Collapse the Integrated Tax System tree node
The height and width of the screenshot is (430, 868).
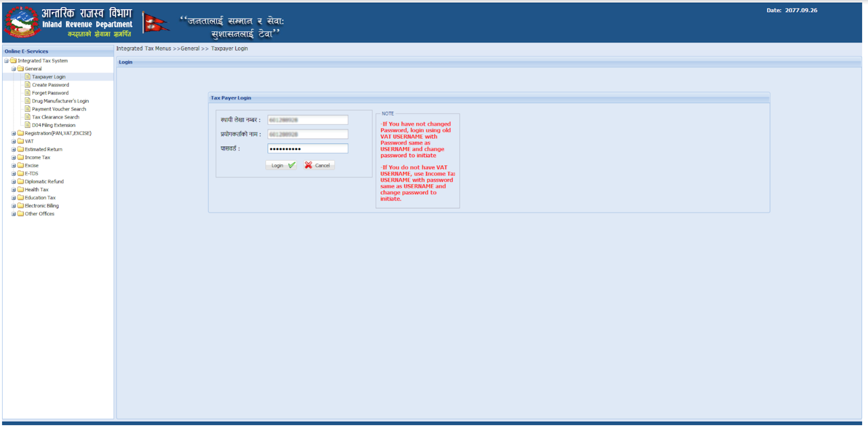coord(6,61)
